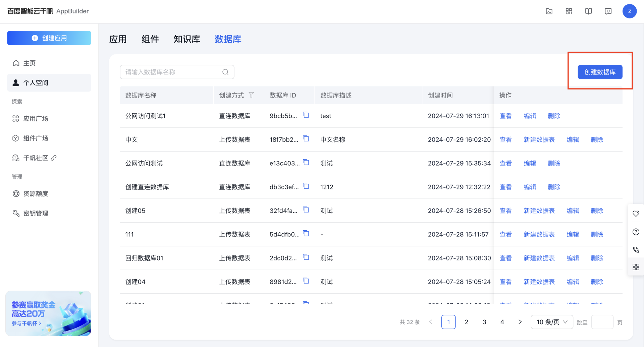Click database name 回归数据库01

pyautogui.click(x=144, y=258)
